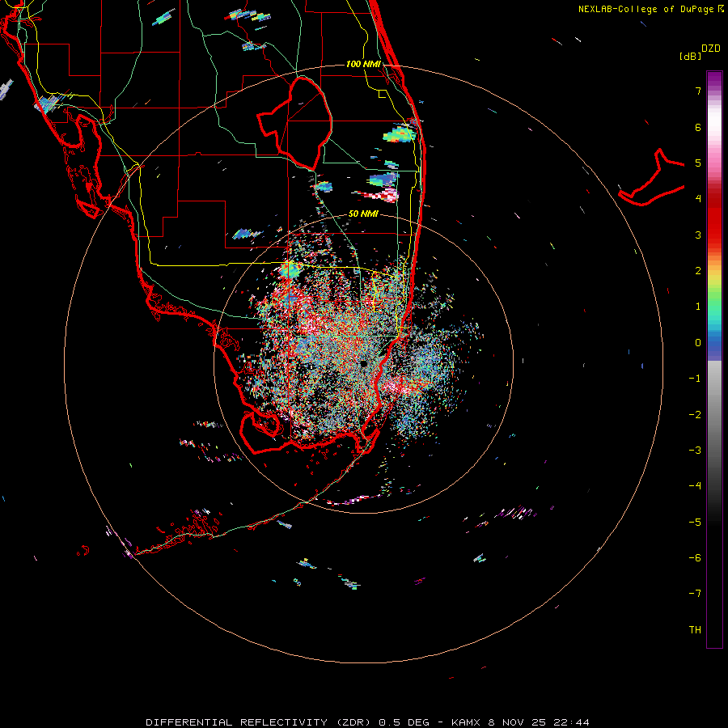Click the 3 value on the color scale
The image size is (728, 728).
[x=698, y=235]
